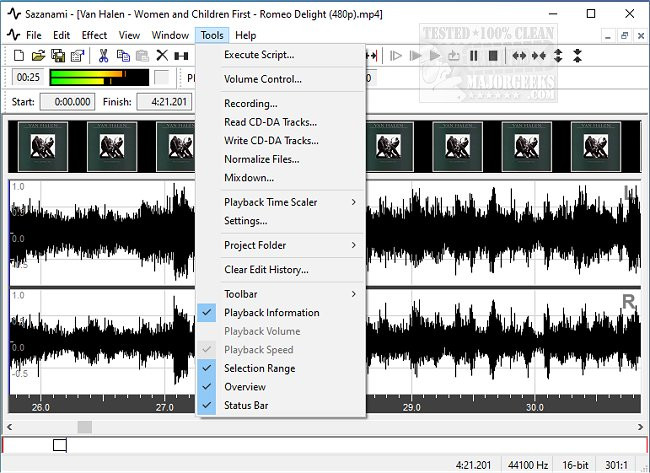Select Volume Control menu entry
This screenshot has width=650, height=473.
point(262,79)
